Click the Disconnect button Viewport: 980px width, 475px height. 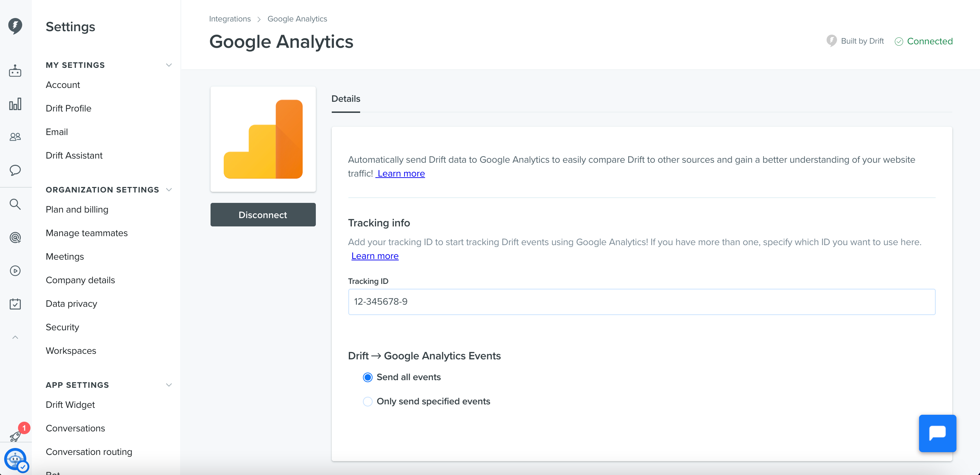263,215
